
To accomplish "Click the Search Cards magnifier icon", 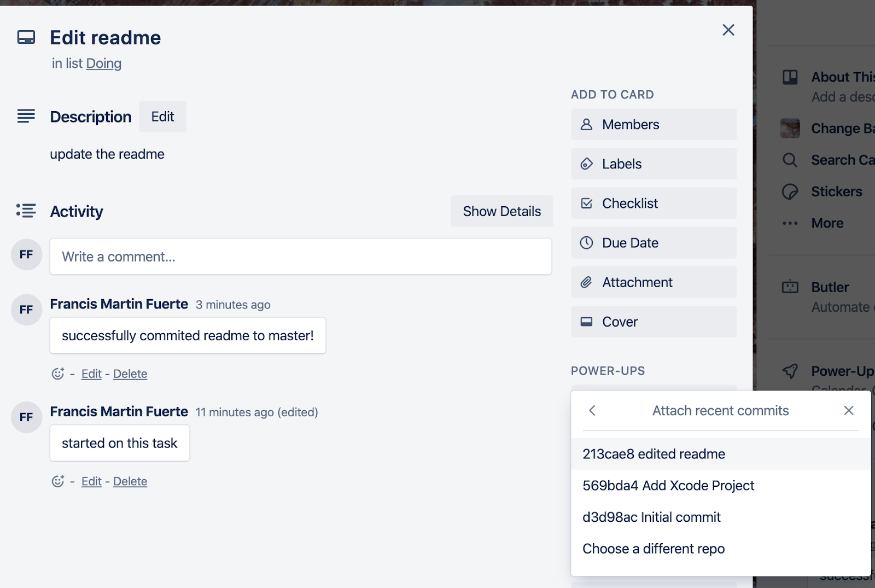I will point(790,160).
